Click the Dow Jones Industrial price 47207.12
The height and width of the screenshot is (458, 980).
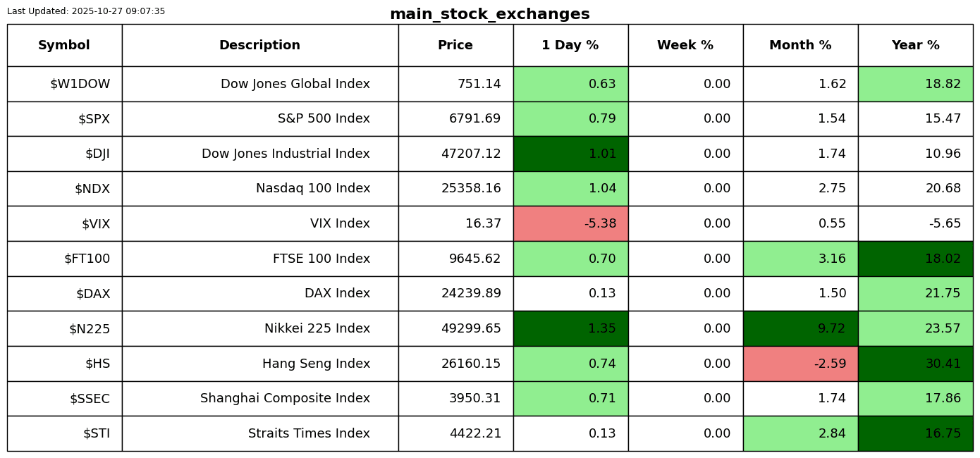(471, 154)
